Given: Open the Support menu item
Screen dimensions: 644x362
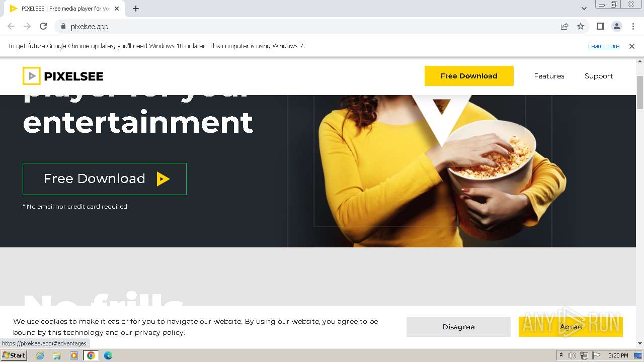Looking at the screenshot, I should (x=599, y=76).
